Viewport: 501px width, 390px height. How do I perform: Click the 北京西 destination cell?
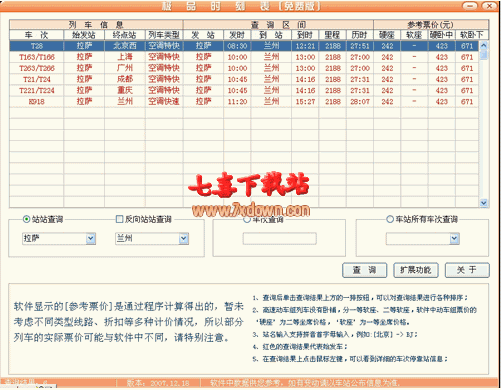tap(125, 46)
